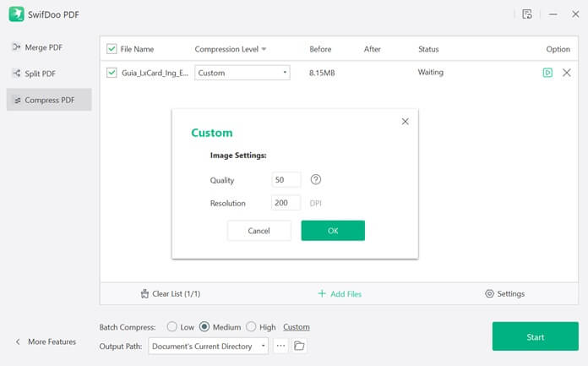
Task: Select Compress PDF in sidebar
Action: click(x=49, y=100)
